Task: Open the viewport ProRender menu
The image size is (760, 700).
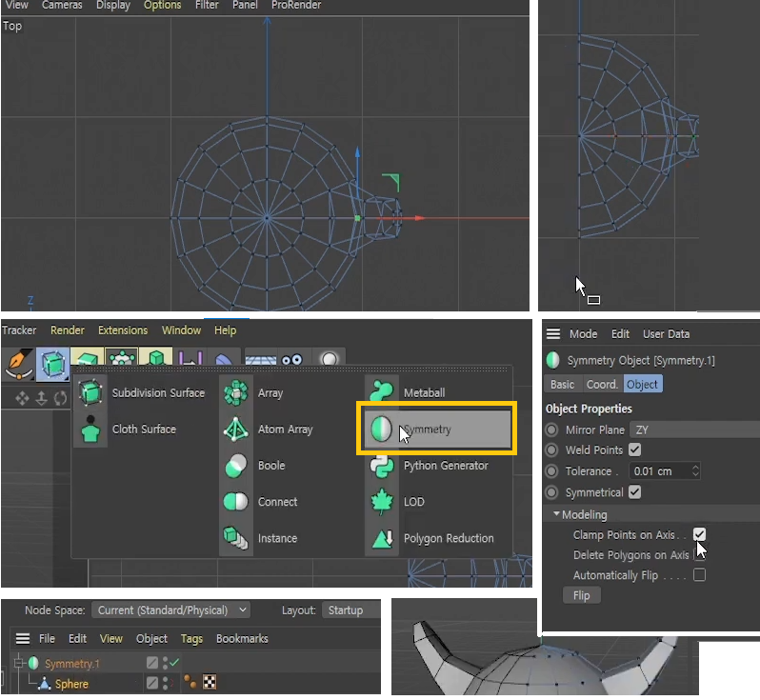Action: click(x=296, y=5)
